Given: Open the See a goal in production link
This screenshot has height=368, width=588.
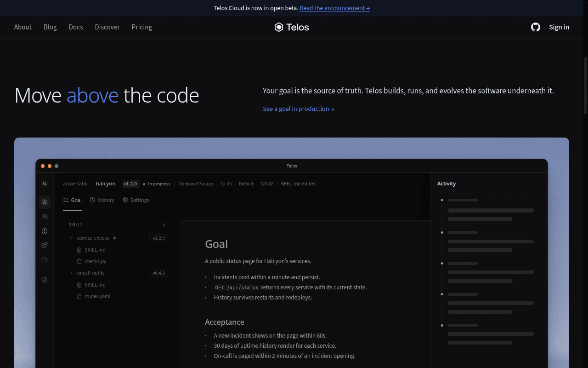Looking at the screenshot, I should [x=299, y=109].
